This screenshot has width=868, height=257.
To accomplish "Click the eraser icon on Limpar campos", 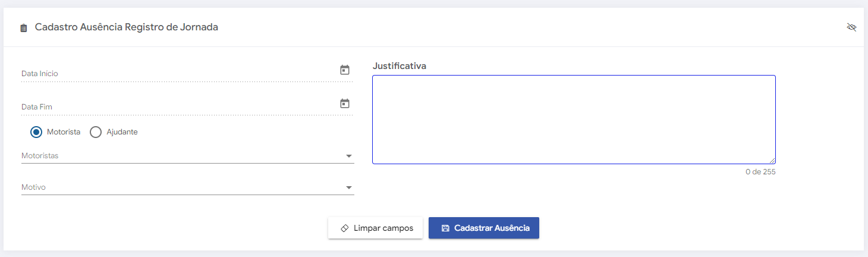I will pos(345,228).
